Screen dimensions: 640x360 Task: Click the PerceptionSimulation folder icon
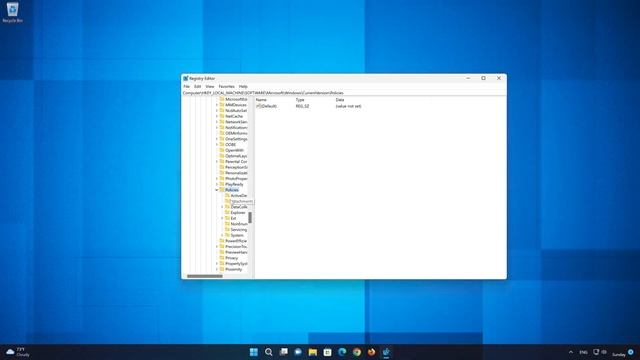(x=222, y=167)
